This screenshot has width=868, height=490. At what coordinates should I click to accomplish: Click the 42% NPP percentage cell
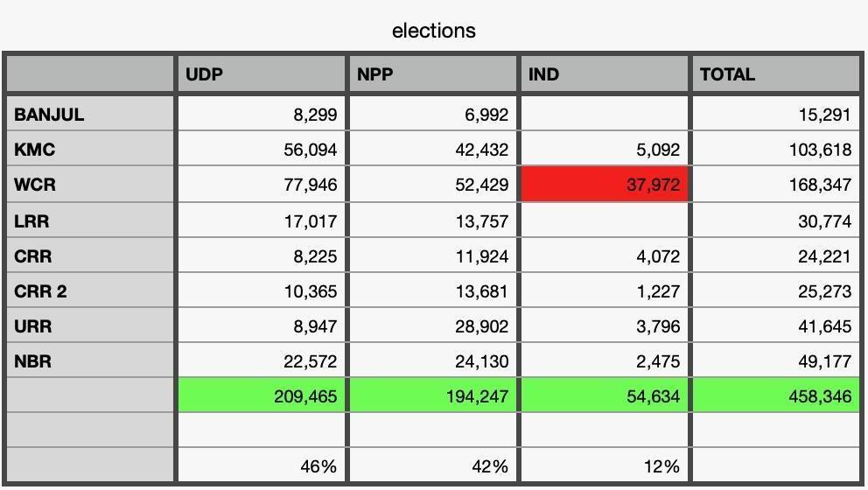click(x=432, y=465)
